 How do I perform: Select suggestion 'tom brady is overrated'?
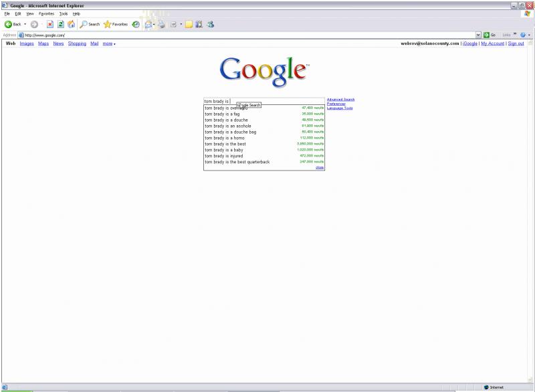(264, 108)
